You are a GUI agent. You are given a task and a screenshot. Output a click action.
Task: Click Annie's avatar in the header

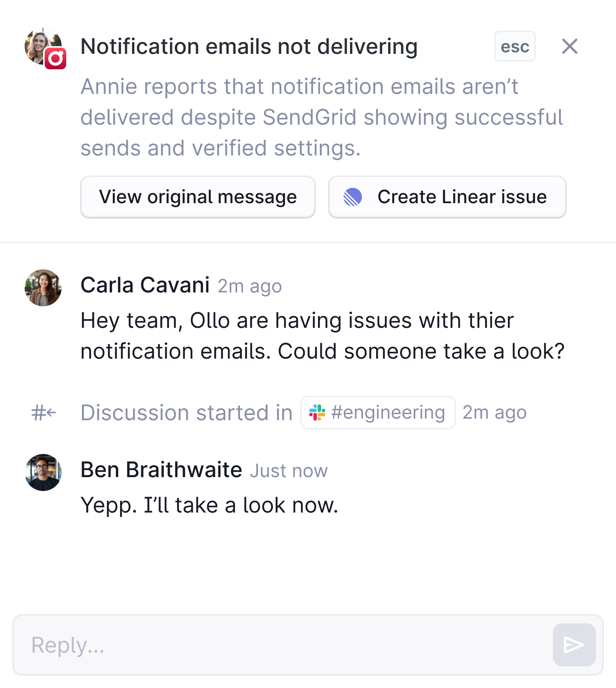pos(42,46)
